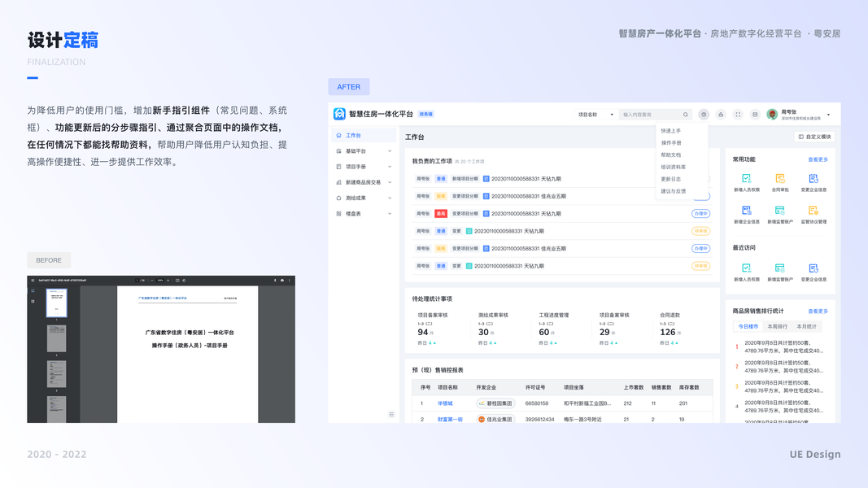
Task: Select third page thumbnail in PDF viewer
Action: 56,374
